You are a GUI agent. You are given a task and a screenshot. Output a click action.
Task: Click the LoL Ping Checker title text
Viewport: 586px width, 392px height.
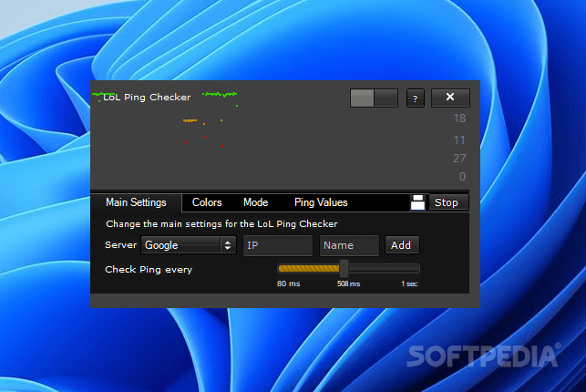pos(147,98)
